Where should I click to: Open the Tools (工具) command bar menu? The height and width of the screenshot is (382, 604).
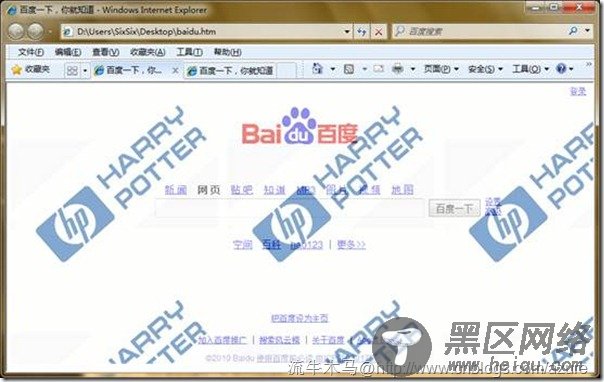click(530, 69)
